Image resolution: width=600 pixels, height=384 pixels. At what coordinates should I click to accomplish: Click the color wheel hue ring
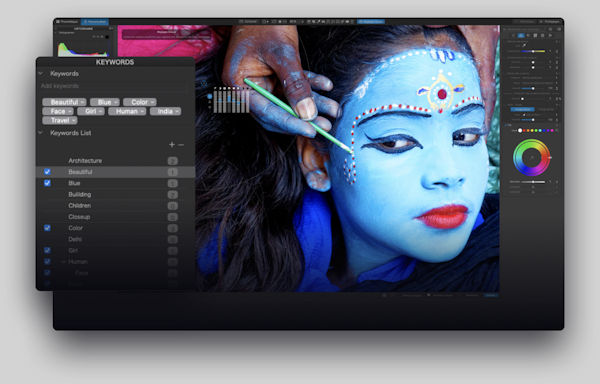coord(532,142)
